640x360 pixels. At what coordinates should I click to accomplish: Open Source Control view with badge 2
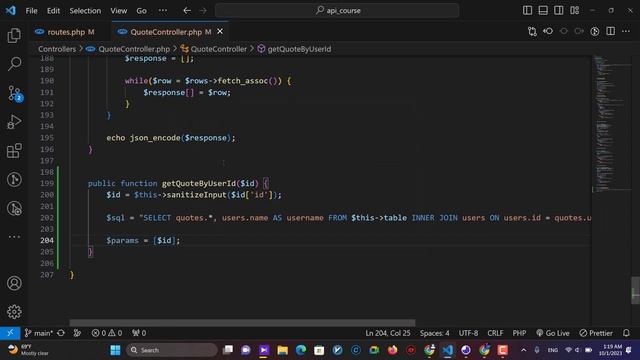tap(15, 93)
